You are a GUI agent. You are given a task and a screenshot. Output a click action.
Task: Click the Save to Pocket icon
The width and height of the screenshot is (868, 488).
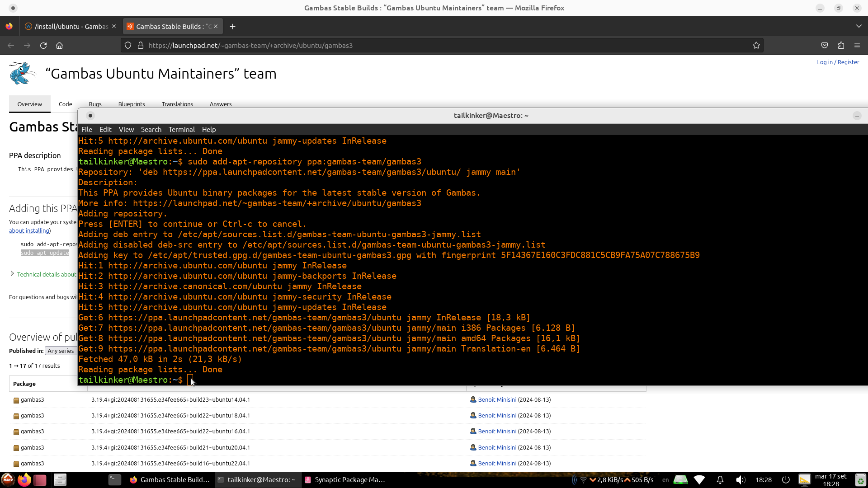[x=825, y=45]
